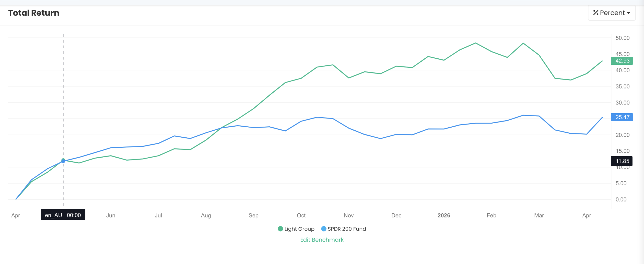This screenshot has height=264, width=644.
Task: Click the blue selected data point on the crosshair
Action: (63, 160)
